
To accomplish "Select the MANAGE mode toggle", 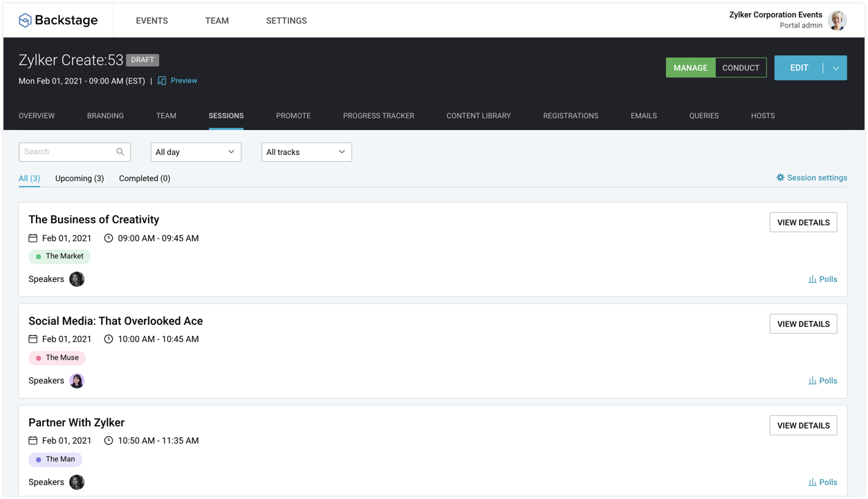I will pyautogui.click(x=690, y=67).
